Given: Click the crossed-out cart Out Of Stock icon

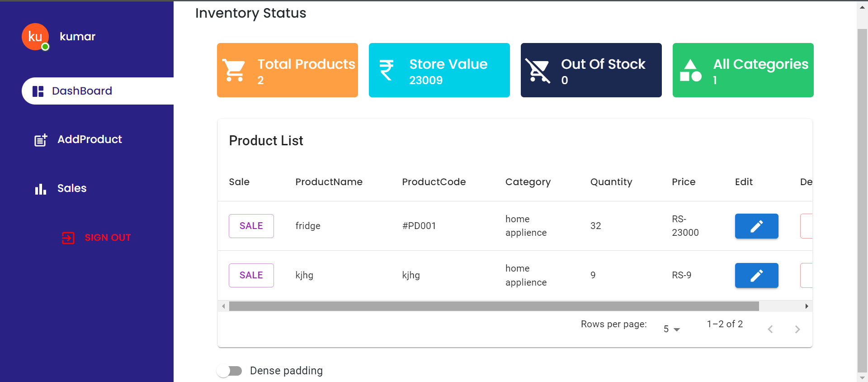Looking at the screenshot, I should click(538, 71).
